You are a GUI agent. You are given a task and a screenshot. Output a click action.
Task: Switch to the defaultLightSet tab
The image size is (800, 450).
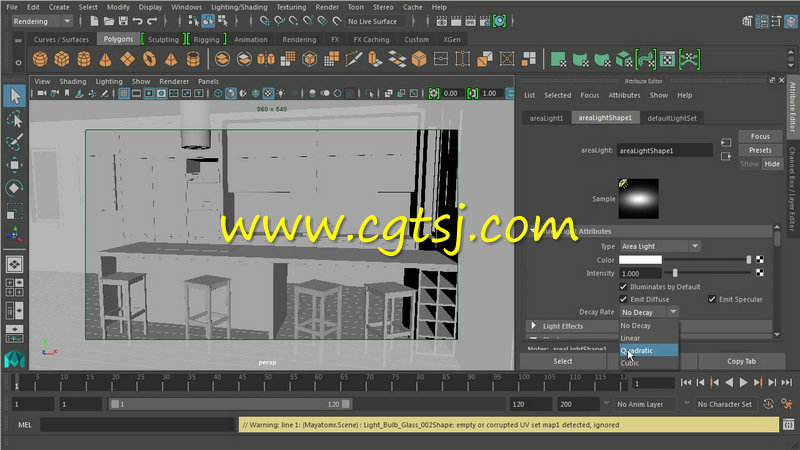(672, 118)
